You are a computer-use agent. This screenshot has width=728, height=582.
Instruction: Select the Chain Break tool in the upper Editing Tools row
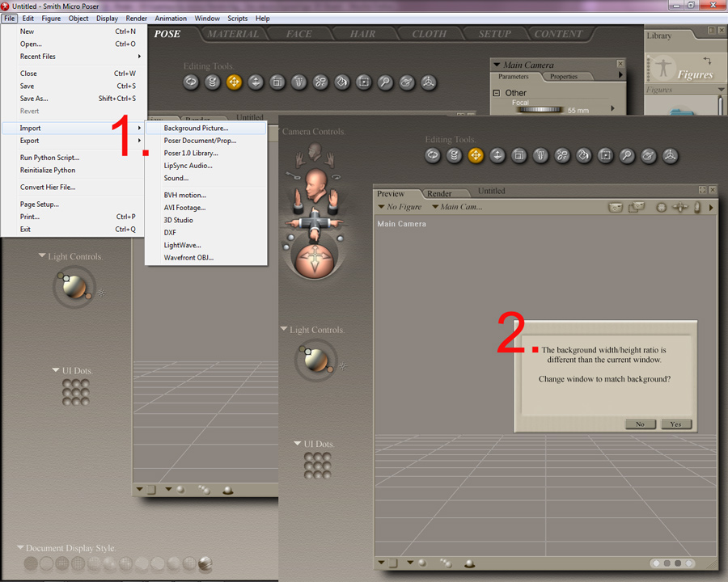(320, 82)
